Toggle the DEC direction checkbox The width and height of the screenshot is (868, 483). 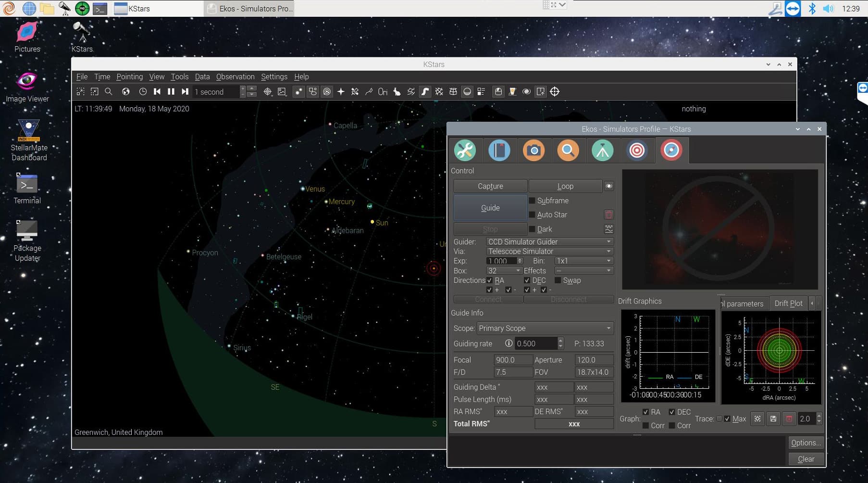click(x=527, y=280)
